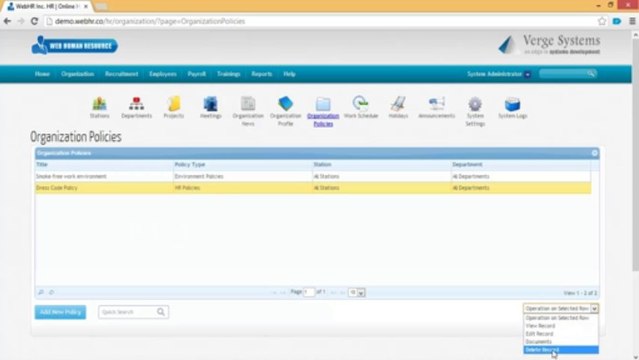Click the Verge Systems logo
Image resolution: width=639 pixels, height=360 pixels.
point(549,44)
